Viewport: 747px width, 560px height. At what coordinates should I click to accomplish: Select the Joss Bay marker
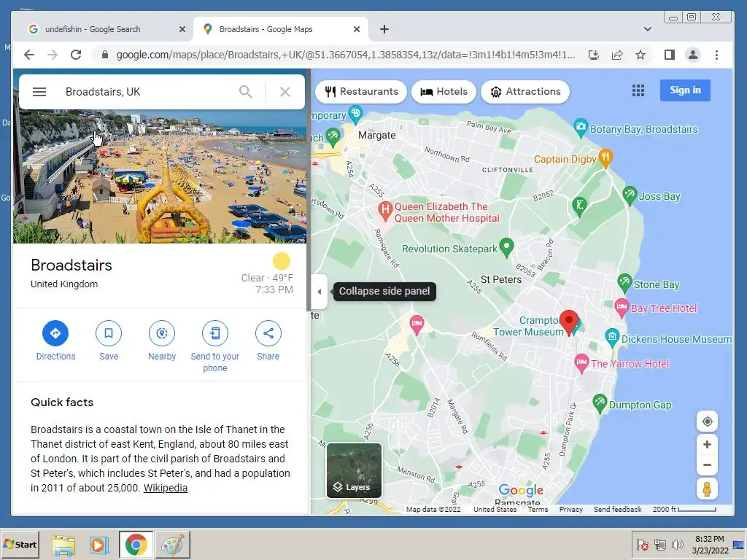[630, 195]
